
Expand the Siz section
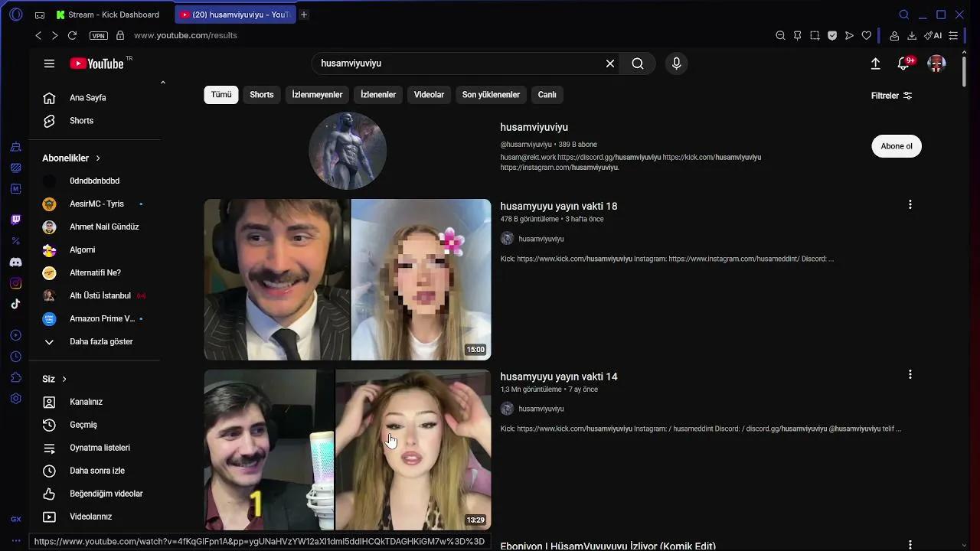click(54, 379)
